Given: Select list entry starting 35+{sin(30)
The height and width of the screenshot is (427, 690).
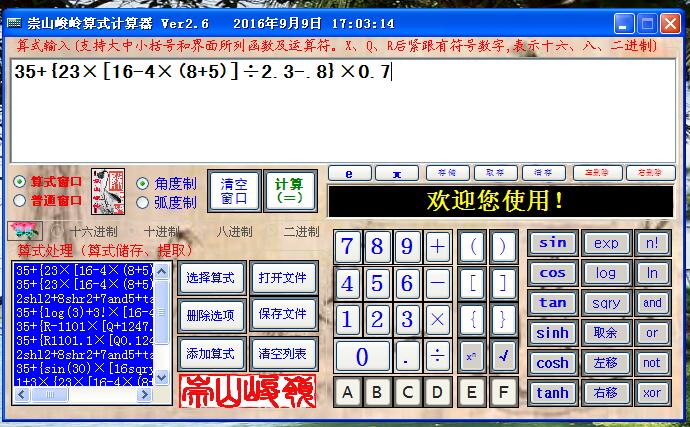Looking at the screenshot, I should pyautogui.click(x=84, y=368).
